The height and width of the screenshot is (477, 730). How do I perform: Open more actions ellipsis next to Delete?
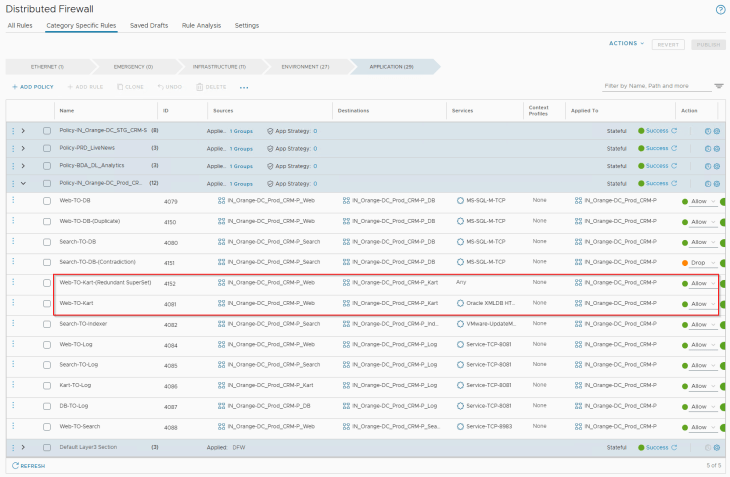[244, 87]
